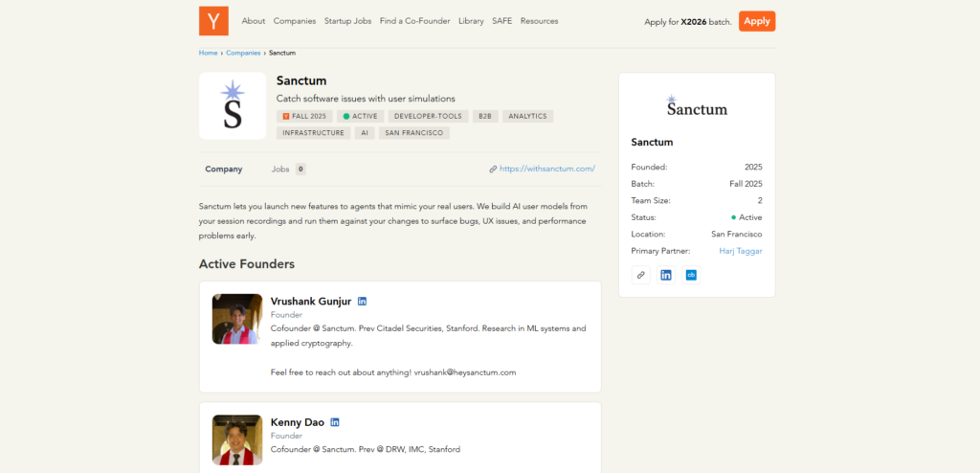This screenshot has width=980, height=473.
Task: Click the DEVELOPER-TOOLS tag
Action: point(428,117)
